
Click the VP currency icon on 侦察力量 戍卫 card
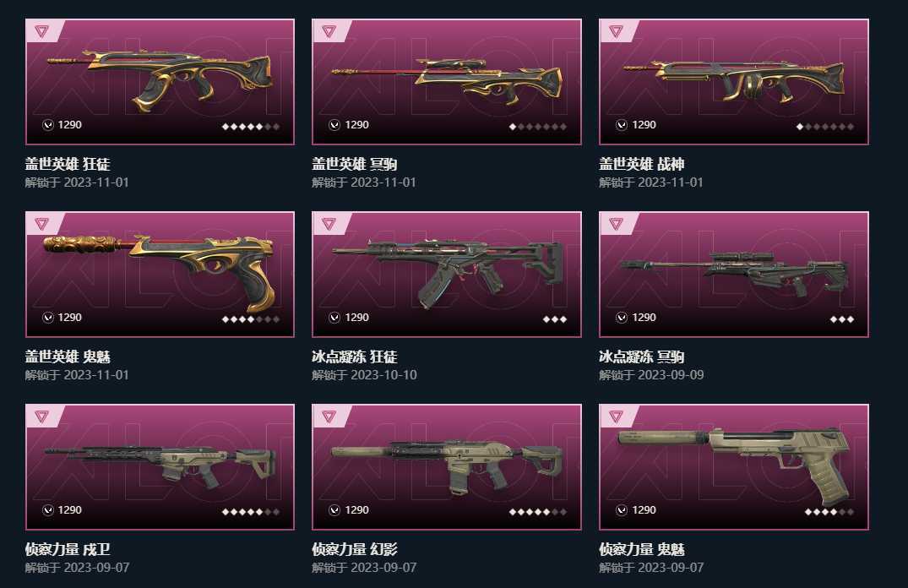click(x=48, y=510)
